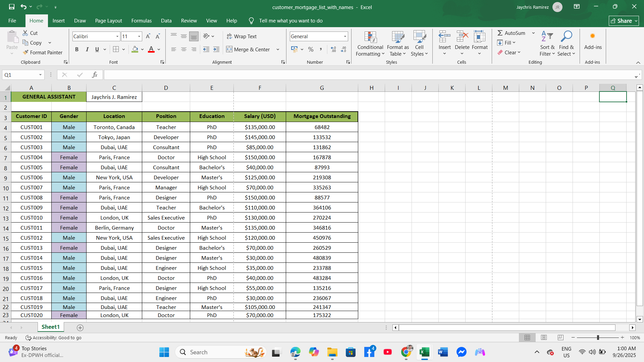Expand the font name Calibri dropdown
This screenshot has height=362, width=644.
click(x=117, y=36)
